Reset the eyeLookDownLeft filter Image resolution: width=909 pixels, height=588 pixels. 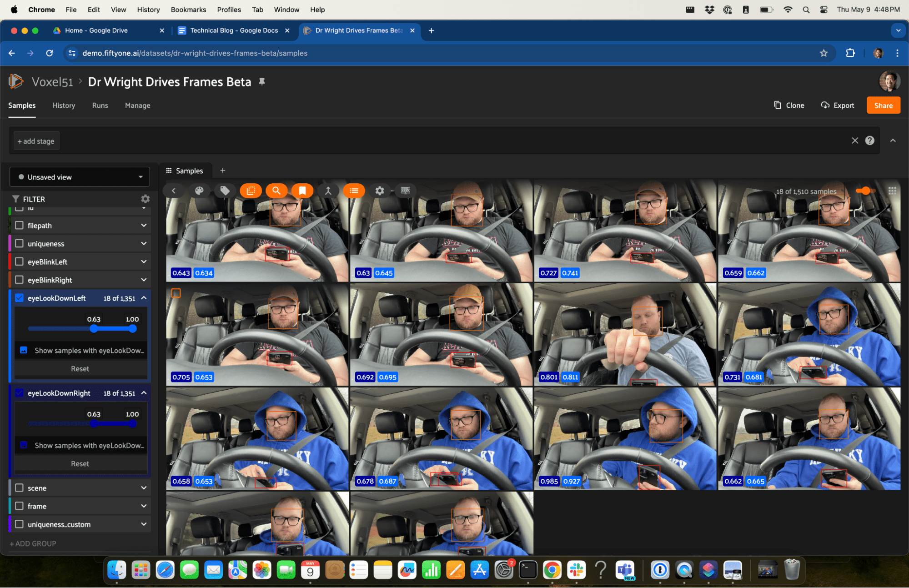tap(80, 369)
